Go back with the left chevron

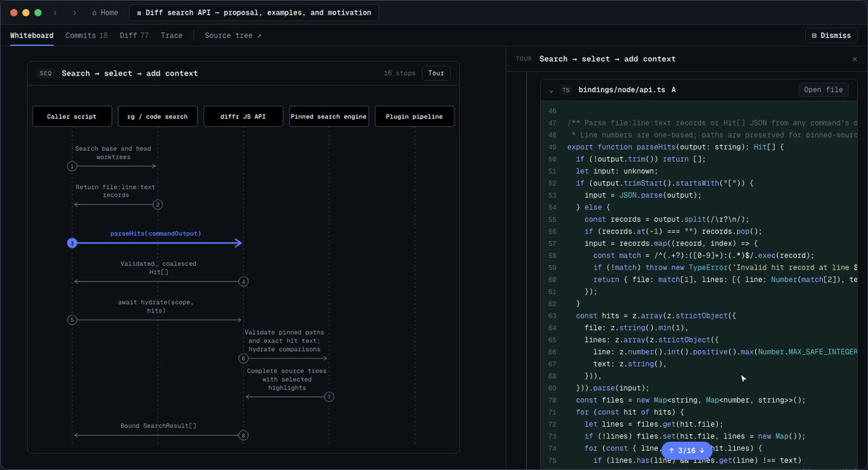pos(56,12)
